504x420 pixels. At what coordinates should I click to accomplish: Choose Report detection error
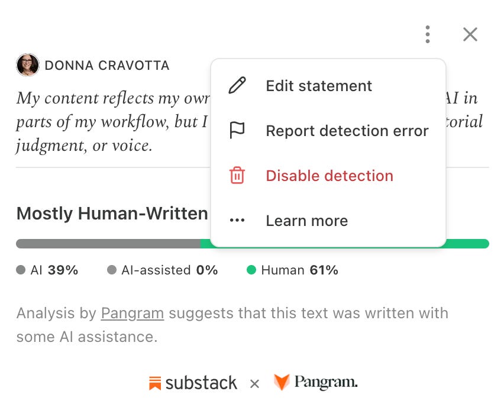click(x=328, y=131)
